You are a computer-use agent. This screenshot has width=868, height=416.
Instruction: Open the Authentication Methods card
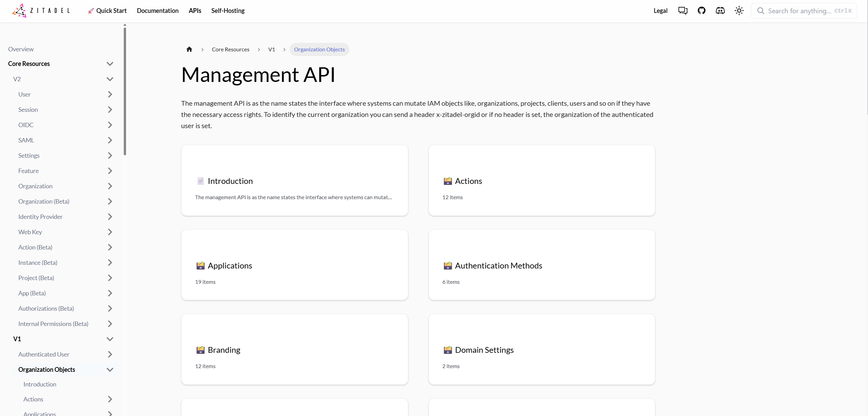tap(542, 265)
